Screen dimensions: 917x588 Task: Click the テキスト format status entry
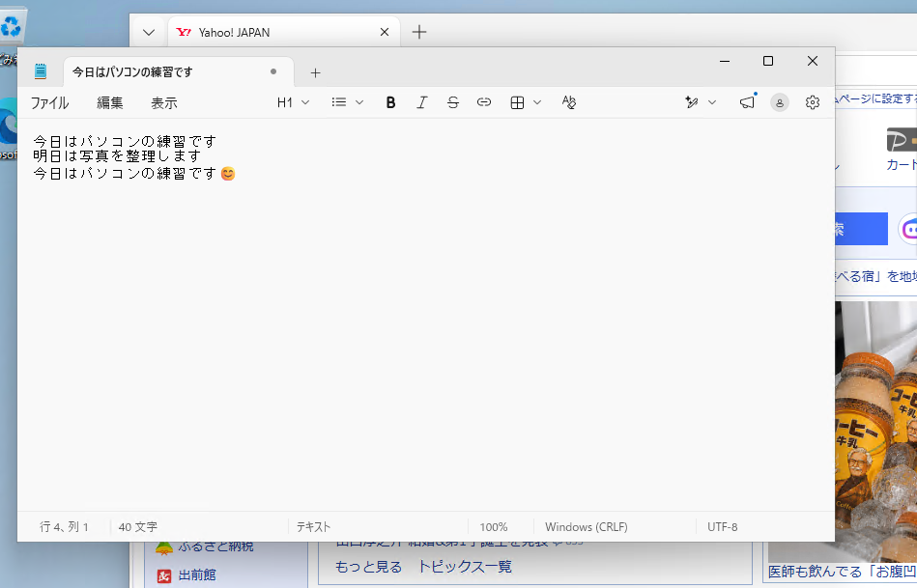tap(313, 527)
